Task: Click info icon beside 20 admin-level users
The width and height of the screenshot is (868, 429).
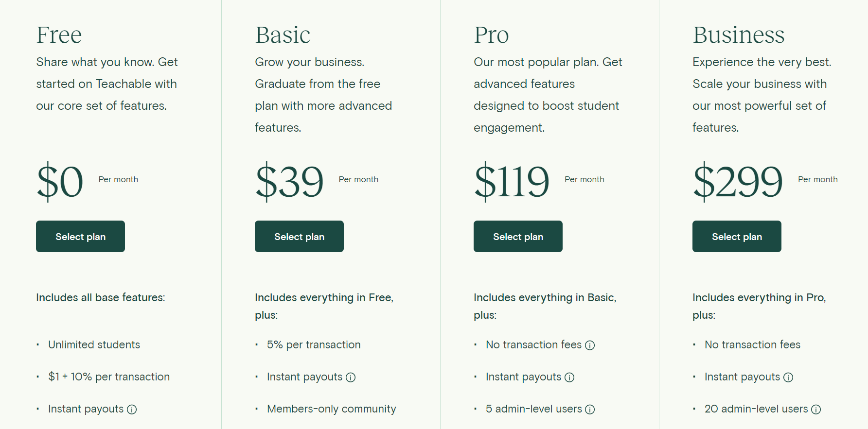Action: coord(816,410)
